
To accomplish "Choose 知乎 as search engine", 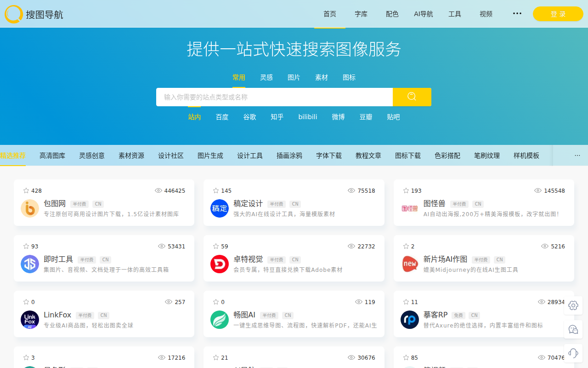I will coord(277,117).
